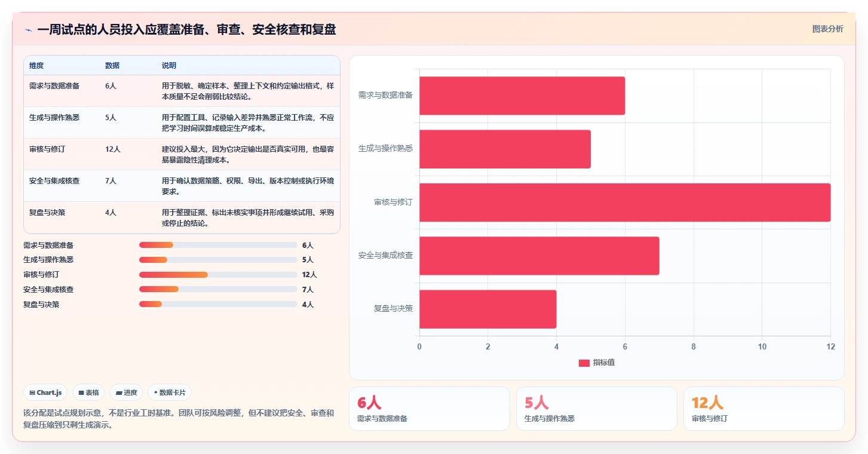Click 安全与集成核查 in the table

(54, 181)
